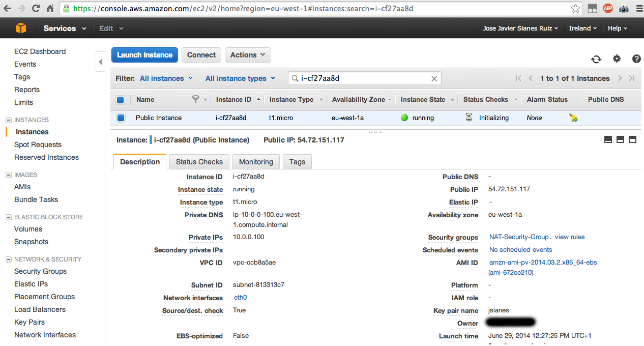Click the instance search input field
Viewport: 644px width, 346px height.
[365, 78]
